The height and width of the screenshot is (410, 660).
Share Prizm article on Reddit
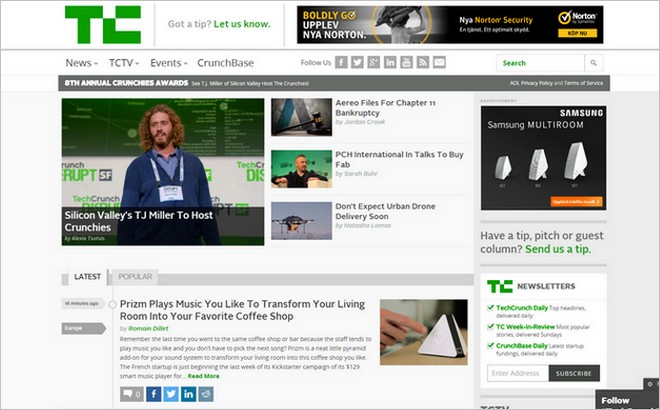(206, 394)
